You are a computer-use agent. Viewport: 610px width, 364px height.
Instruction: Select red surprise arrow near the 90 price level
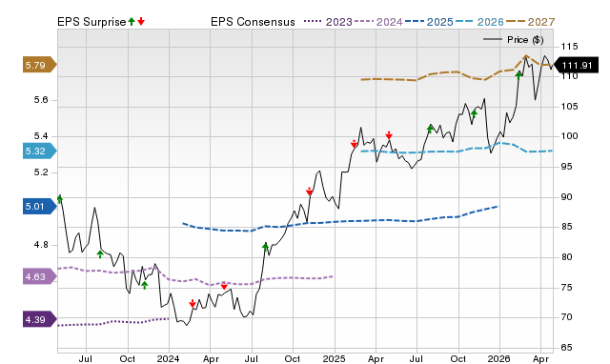tap(309, 192)
